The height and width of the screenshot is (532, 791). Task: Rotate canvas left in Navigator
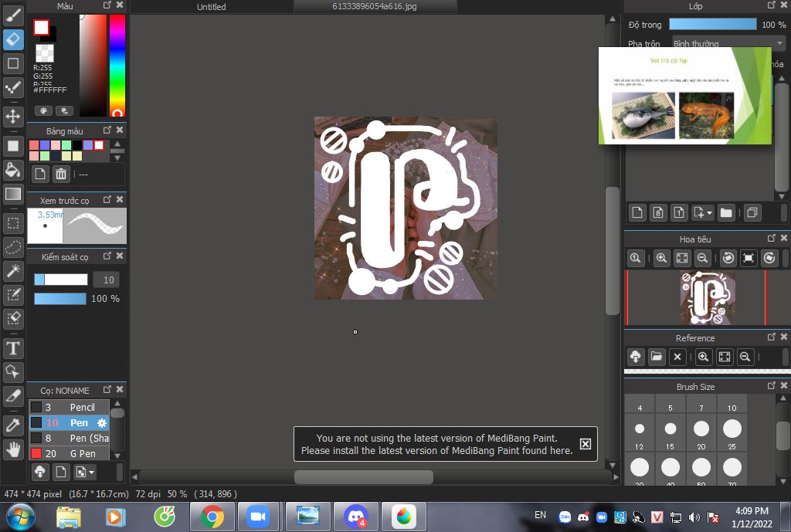point(728,258)
